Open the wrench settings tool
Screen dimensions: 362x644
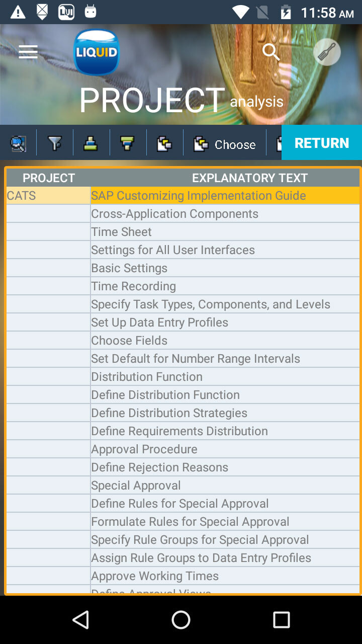click(x=327, y=52)
